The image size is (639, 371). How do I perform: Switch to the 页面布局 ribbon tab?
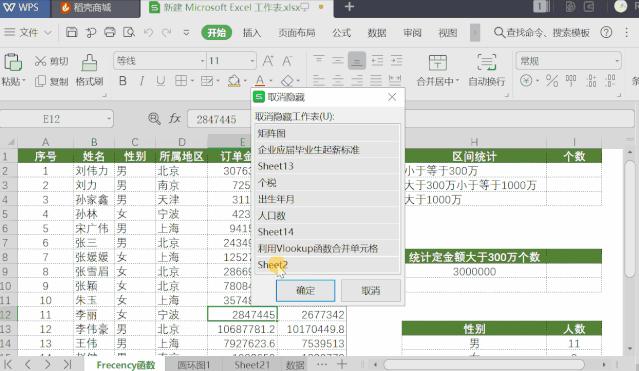click(297, 33)
